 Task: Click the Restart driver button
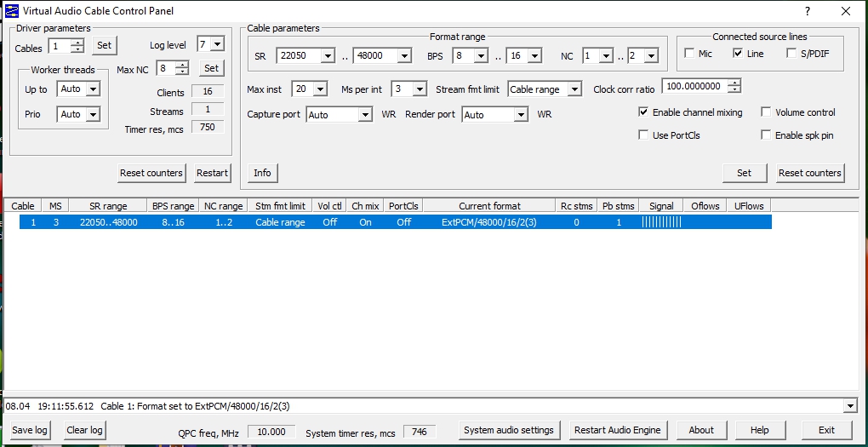click(212, 173)
